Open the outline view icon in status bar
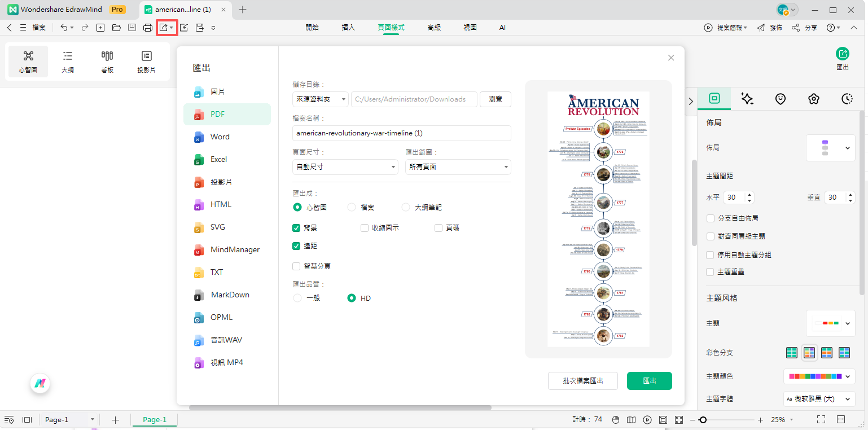 click(x=10, y=419)
